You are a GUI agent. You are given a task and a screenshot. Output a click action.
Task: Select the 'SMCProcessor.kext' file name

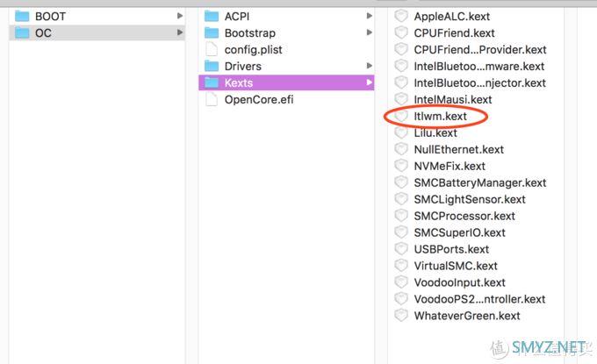tap(464, 216)
